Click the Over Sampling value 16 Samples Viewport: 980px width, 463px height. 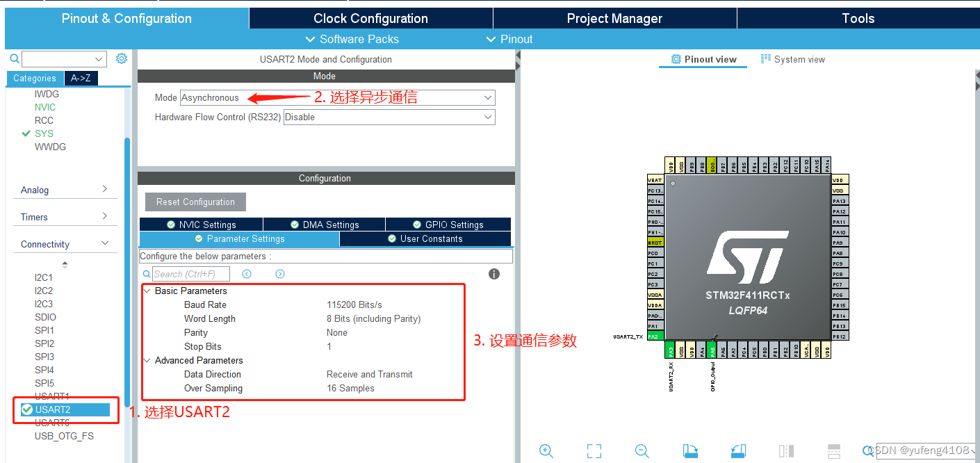[x=350, y=388]
